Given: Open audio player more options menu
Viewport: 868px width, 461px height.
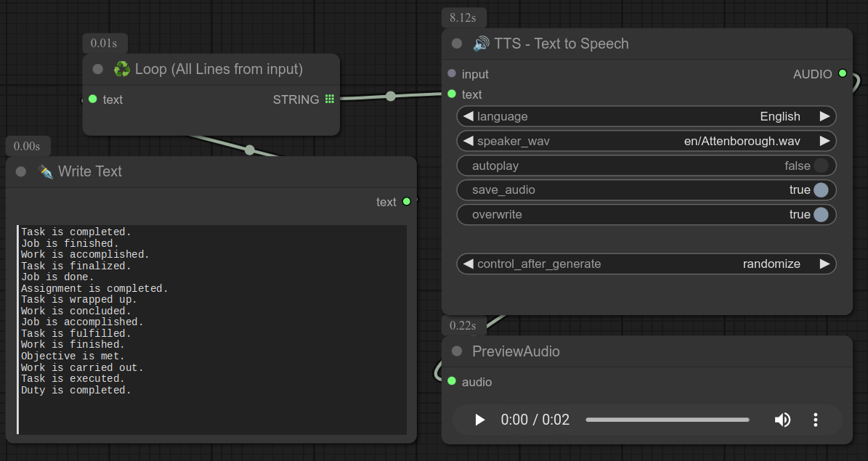Looking at the screenshot, I should point(816,420).
